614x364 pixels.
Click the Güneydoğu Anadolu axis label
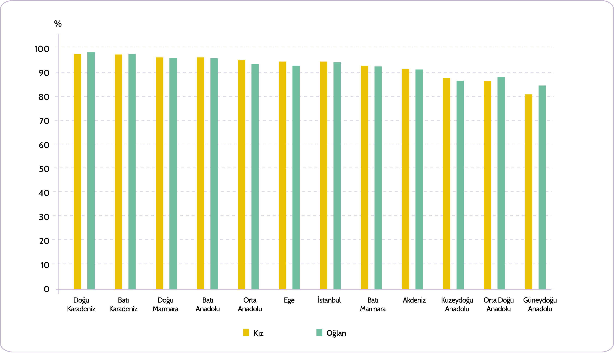540,304
